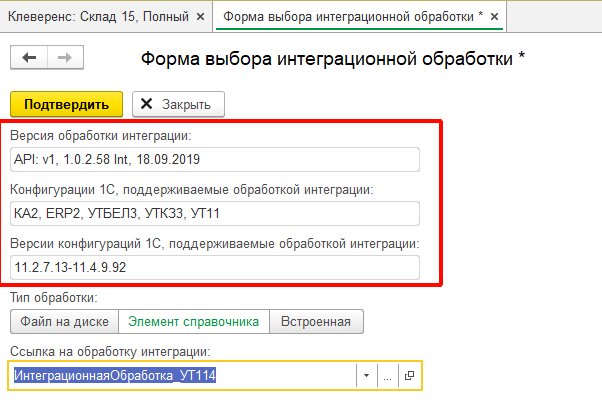Click the yellow 'Подтвердить' button

(66, 104)
